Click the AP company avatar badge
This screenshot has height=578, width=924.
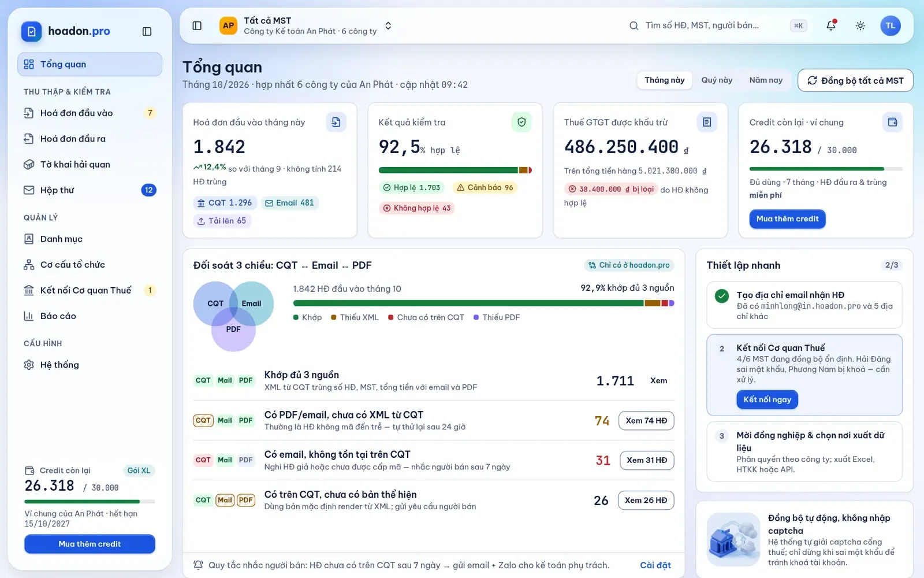tap(229, 25)
